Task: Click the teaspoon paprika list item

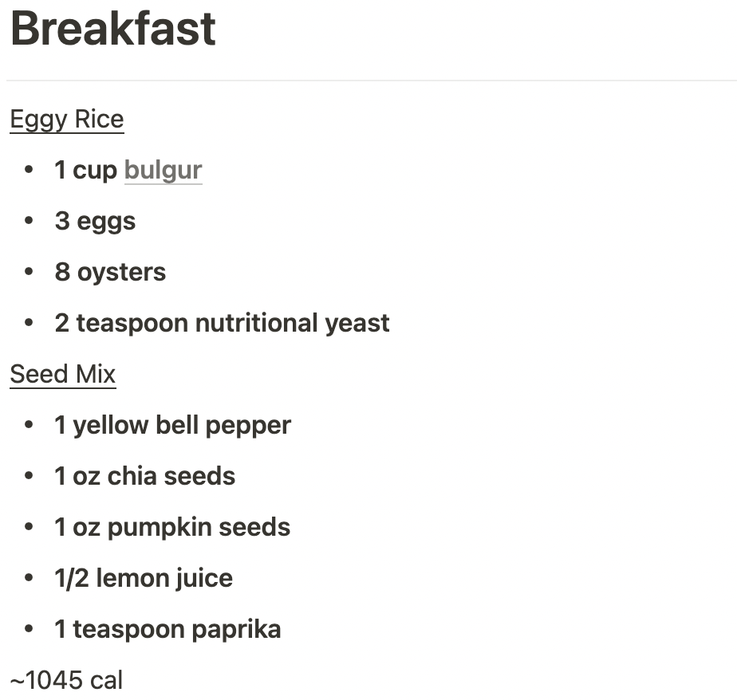Action: (167, 629)
